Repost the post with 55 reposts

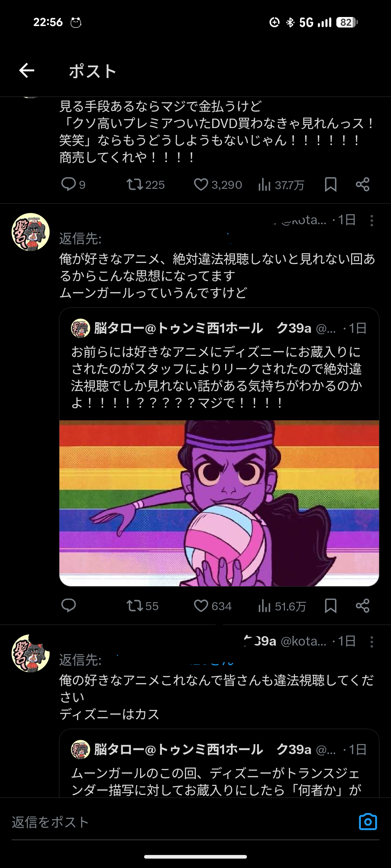point(135,606)
